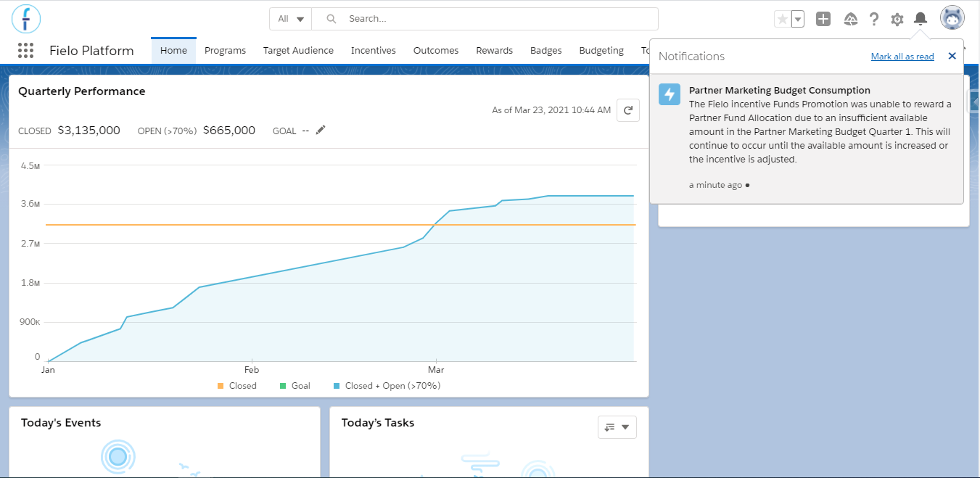This screenshot has width=980, height=478.
Task: Click the Mar label on chart axis
Action: [435, 370]
